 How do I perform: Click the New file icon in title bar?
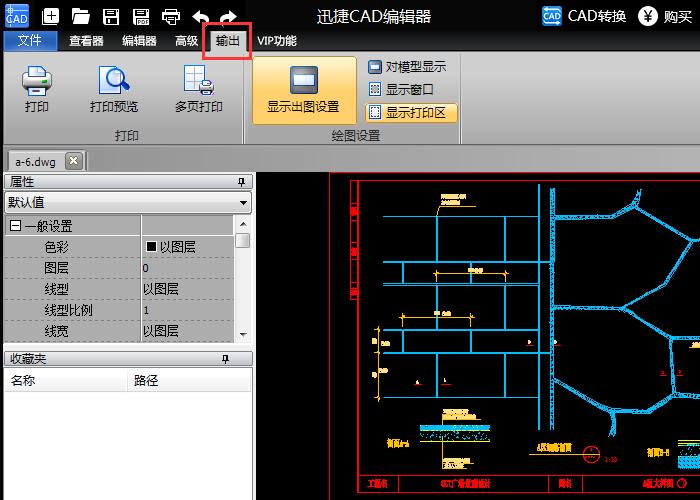[51, 16]
